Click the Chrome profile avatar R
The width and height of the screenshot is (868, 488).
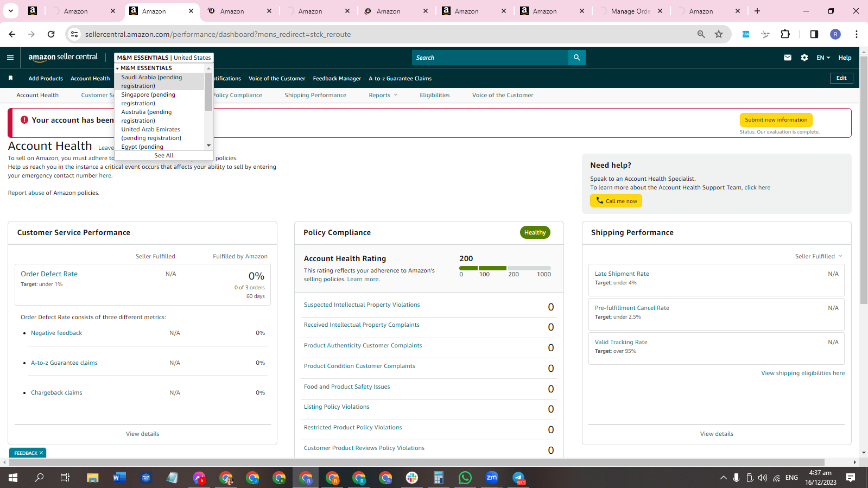[835, 34]
